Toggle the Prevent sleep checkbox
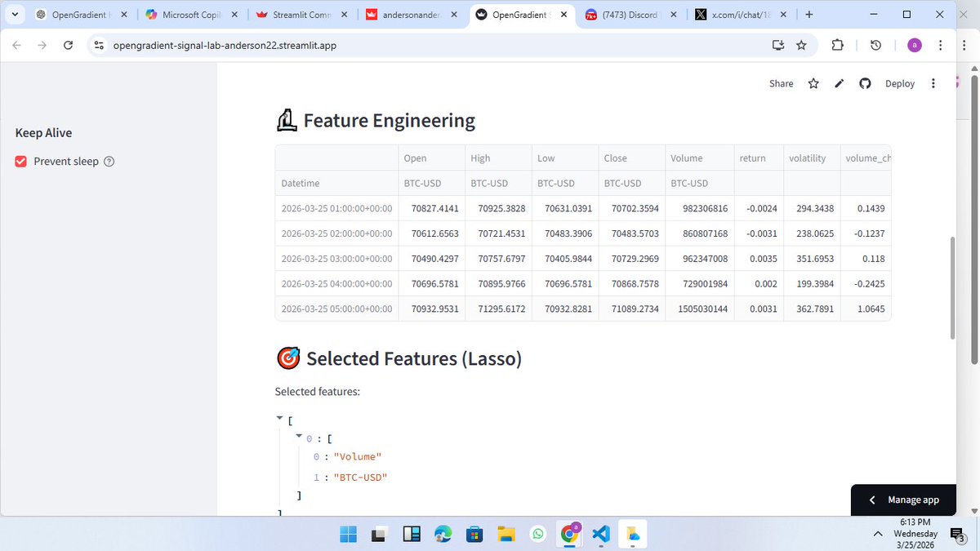This screenshot has height=551, width=980. click(22, 162)
